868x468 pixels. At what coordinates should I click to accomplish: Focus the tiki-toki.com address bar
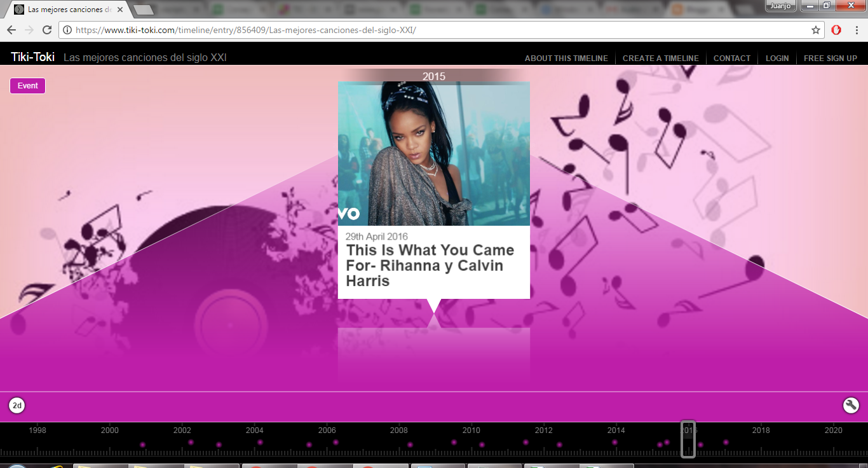click(x=442, y=30)
